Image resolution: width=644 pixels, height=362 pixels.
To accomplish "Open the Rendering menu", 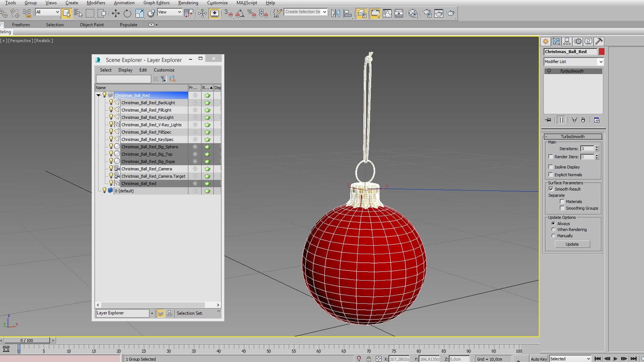I will pyautogui.click(x=188, y=3).
